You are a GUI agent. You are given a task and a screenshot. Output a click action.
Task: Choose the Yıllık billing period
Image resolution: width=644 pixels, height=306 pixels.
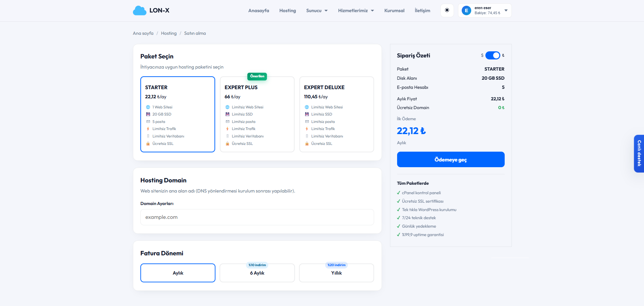point(337,273)
